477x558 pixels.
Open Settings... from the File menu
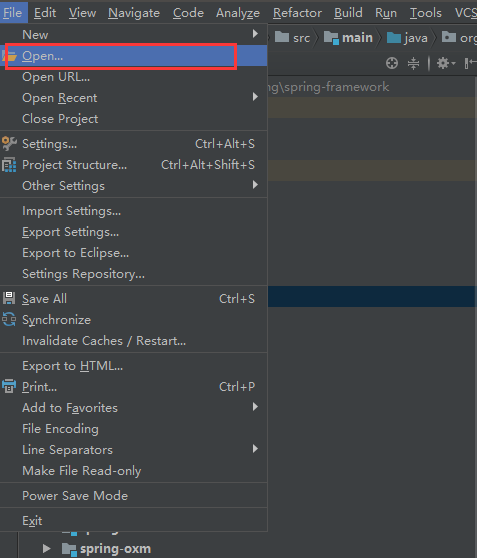pos(133,144)
